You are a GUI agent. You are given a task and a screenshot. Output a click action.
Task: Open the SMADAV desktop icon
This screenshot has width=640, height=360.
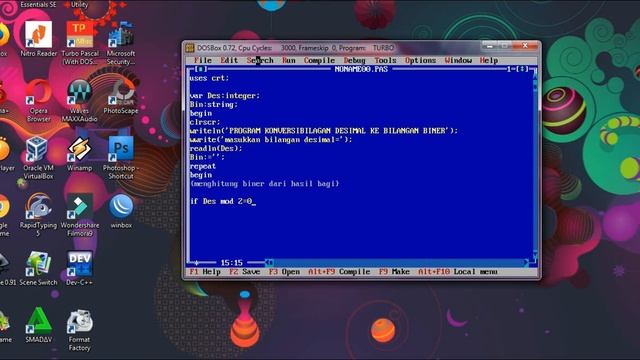click(x=38, y=325)
